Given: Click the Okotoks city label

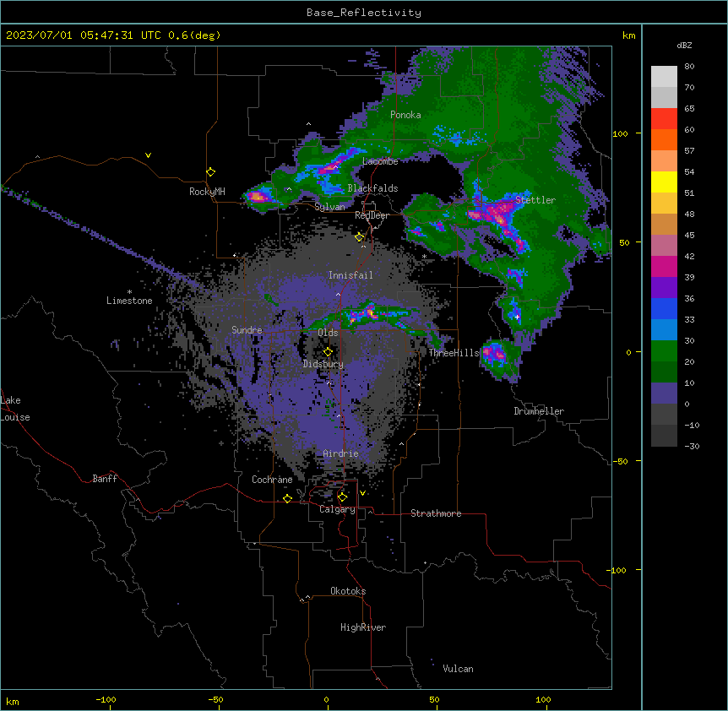Looking at the screenshot, I should [348, 591].
